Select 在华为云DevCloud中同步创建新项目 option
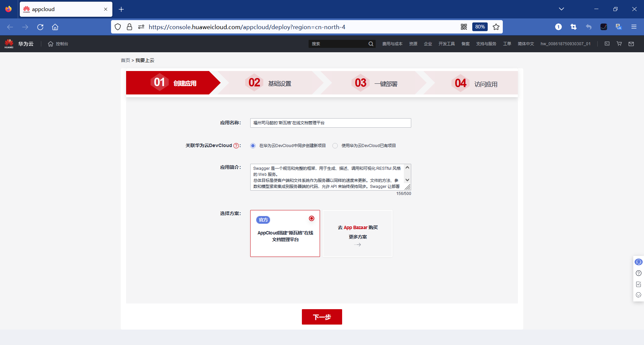The height and width of the screenshot is (345, 644). (x=253, y=146)
